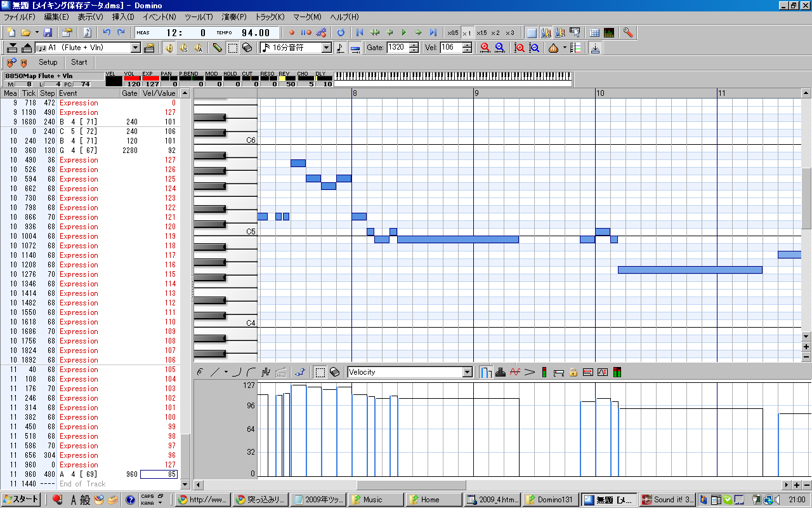Screen dimensions: 812x508
Task: Open the A1 (Flute + Vln) track dropdown
Action: pos(136,48)
